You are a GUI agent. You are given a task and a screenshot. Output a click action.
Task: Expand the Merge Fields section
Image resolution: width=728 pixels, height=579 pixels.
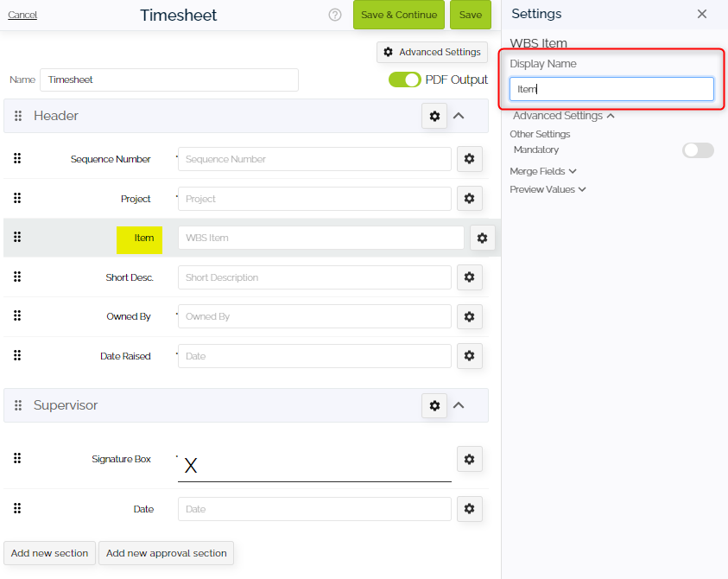pyautogui.click(x=542, y=171)
